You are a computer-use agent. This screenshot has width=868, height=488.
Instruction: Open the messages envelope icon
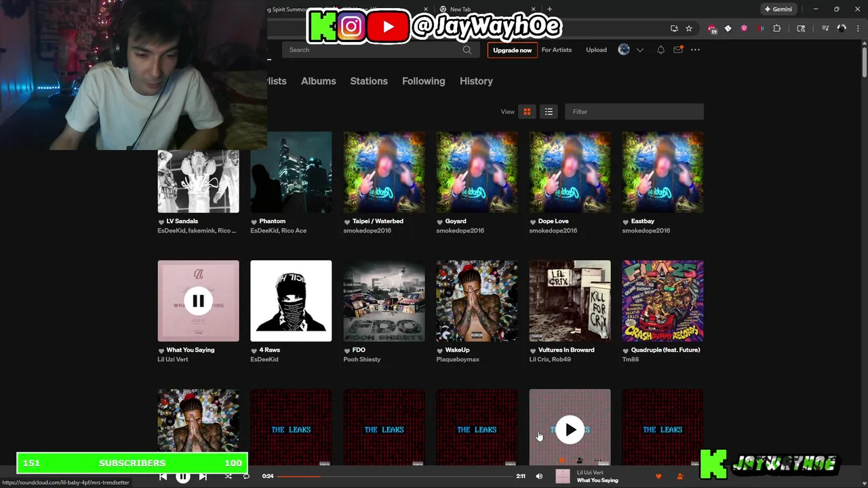click(678, 49)
